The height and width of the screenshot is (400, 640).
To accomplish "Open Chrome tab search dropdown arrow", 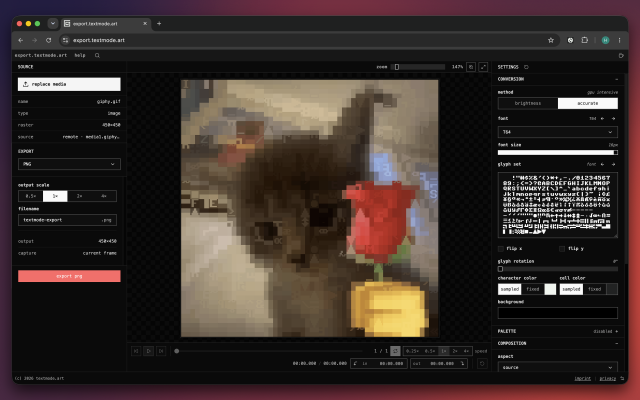I will coord(53,24).
